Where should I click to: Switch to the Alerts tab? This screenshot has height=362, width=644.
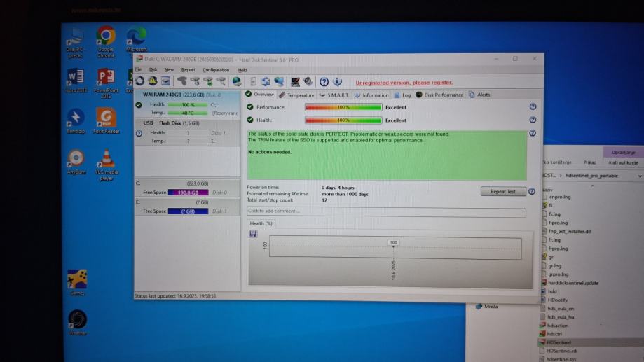(479, 95)
